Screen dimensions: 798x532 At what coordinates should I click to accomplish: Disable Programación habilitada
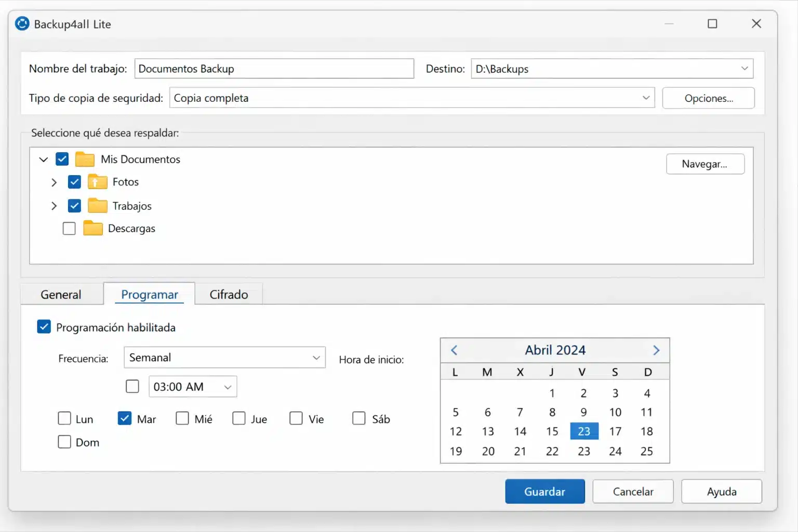click(44, 326)
